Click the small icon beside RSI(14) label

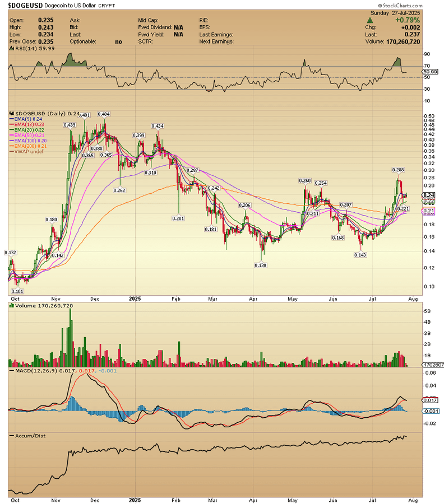[x=12, y=49]
